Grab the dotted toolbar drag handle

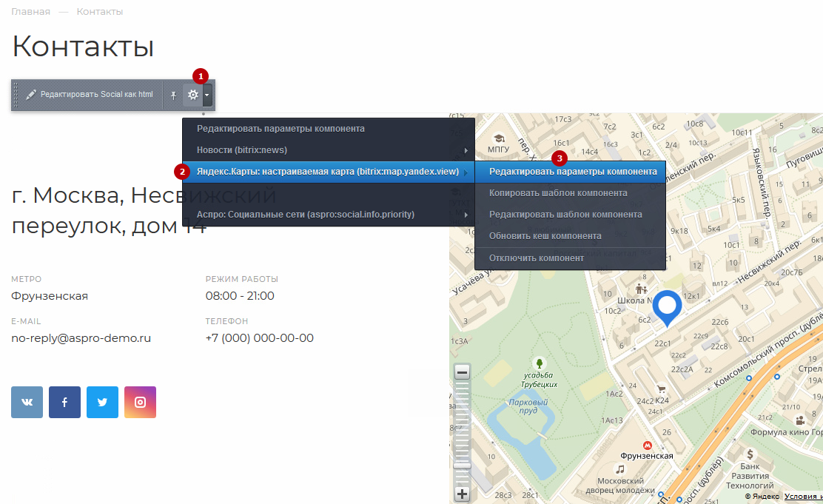click(x=16, y=95)
